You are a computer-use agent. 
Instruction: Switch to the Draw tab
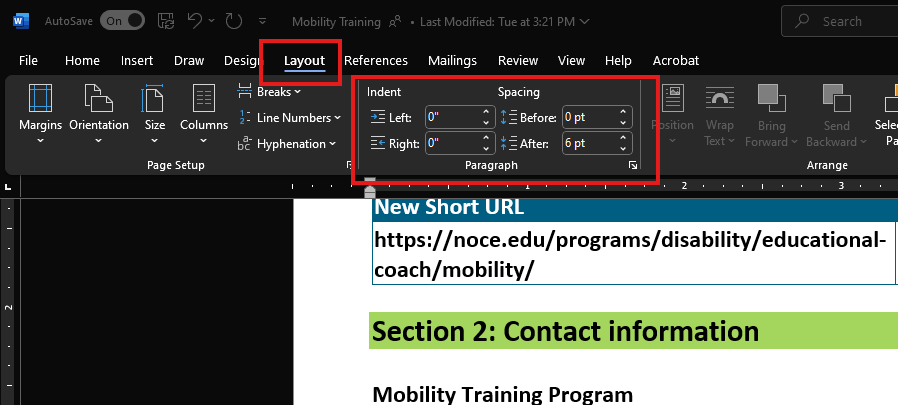[x=189, y=61]
